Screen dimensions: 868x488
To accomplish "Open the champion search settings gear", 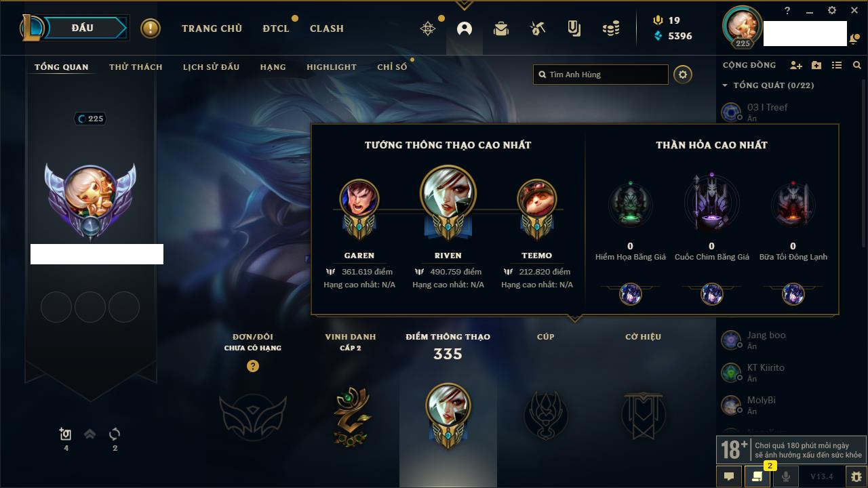I will click(x=683, y=75).
